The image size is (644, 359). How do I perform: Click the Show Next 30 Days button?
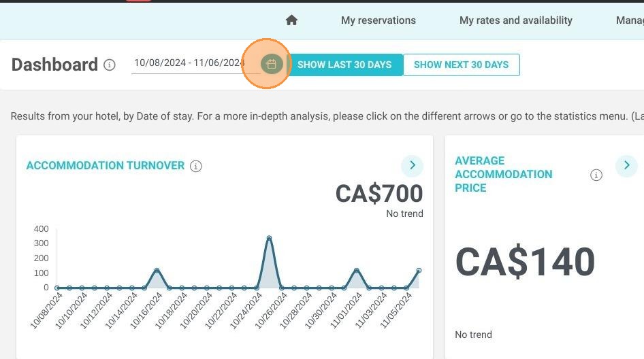462,65
